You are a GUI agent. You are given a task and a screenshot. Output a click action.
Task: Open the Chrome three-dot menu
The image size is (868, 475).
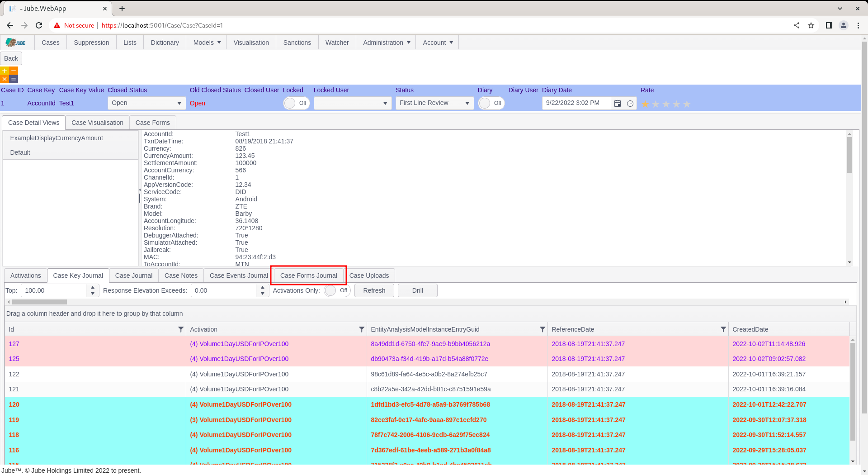pyautogui.click(x=858, y=25)
